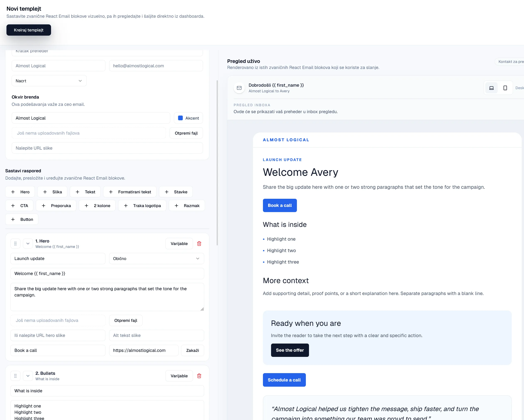The height and width of the screenshot is (420, 524).
Task: Click the Kreiraj templejt button
Action: pos(29,30)
